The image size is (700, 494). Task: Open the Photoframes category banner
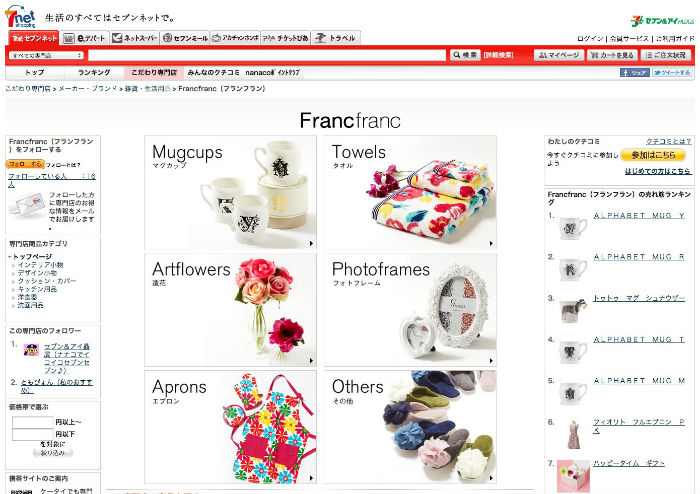410,310
